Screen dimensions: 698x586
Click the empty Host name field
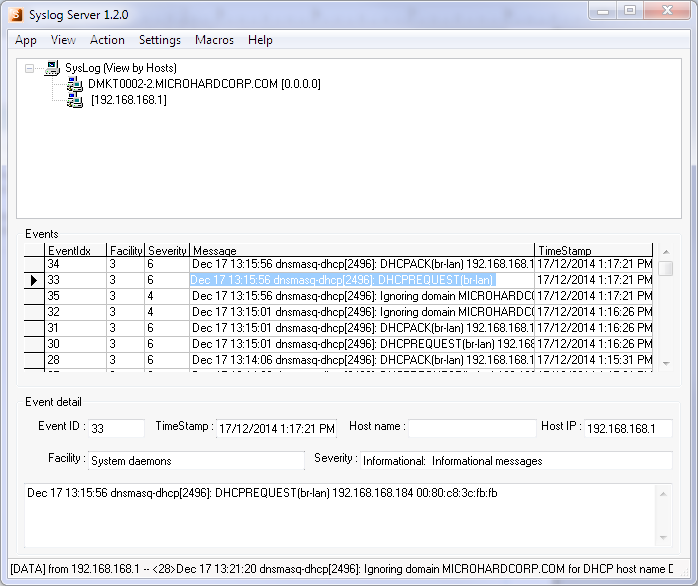point(472,428)
